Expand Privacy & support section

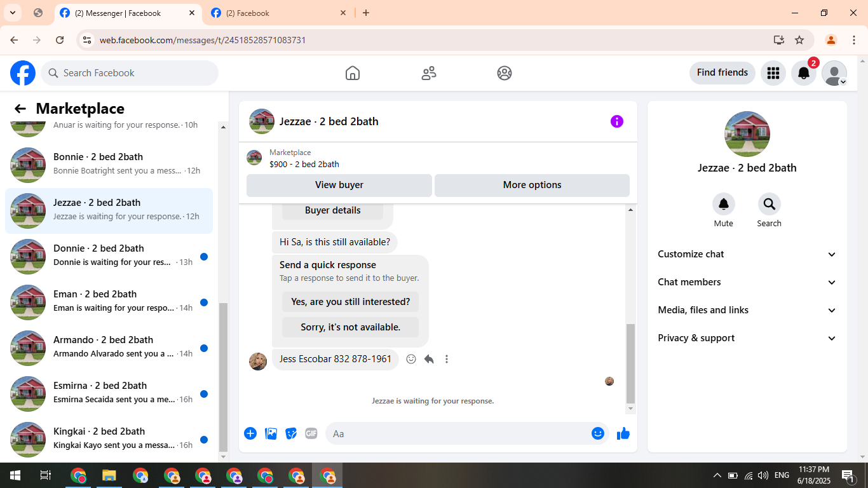tap(747, 338)
